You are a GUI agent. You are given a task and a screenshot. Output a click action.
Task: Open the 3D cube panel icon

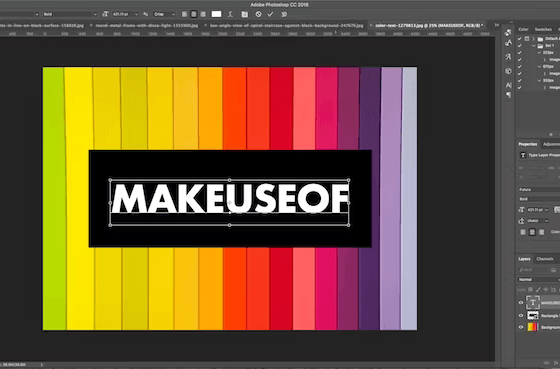508,71
